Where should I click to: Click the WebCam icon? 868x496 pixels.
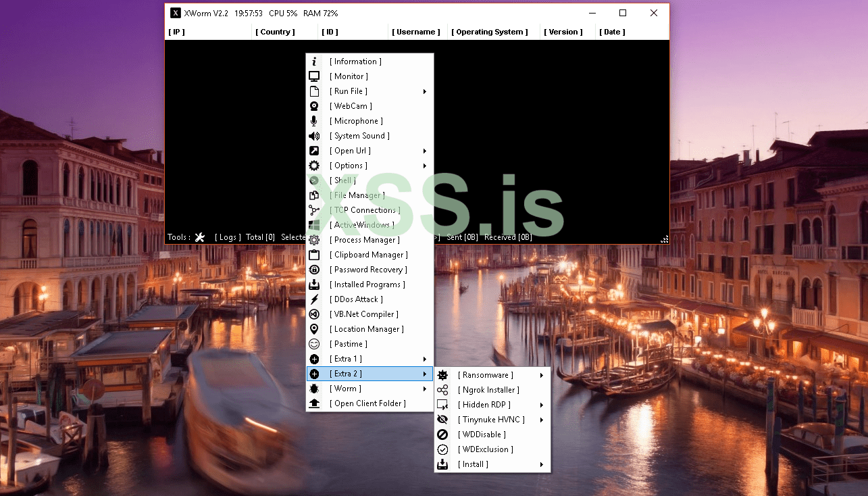coord(314,106)
